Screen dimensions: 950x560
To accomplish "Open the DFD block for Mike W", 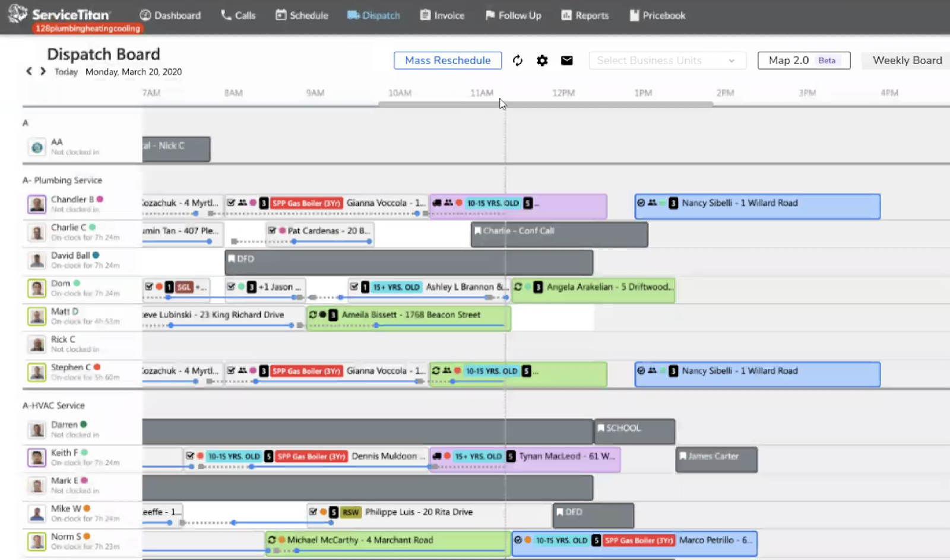I will pos(593,515).
